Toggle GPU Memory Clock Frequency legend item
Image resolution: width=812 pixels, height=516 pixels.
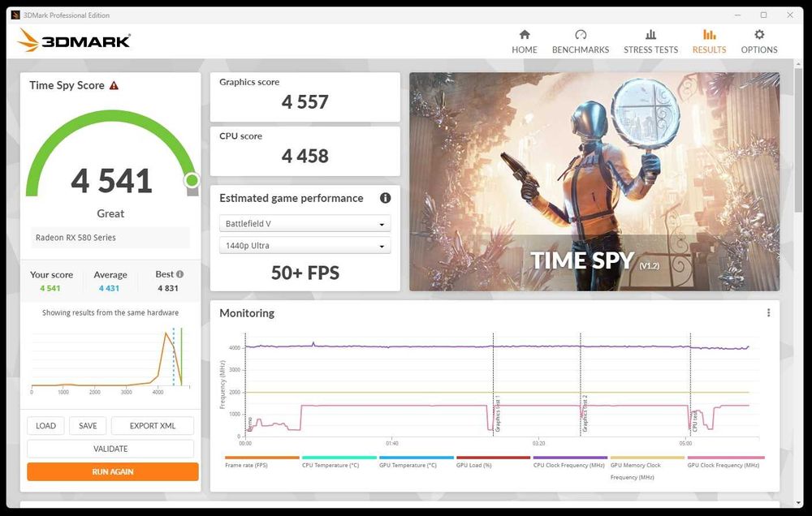point(647,468)
